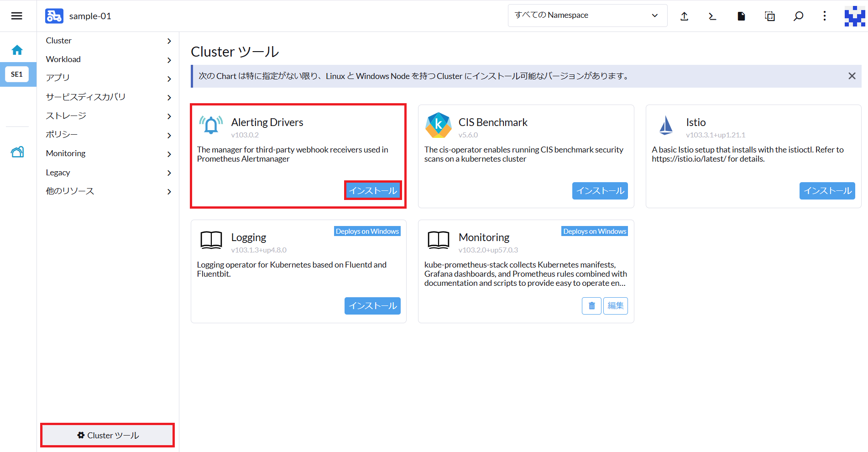Click the Cluster ツール button in sidebar
The image size is (868, 452).
(108, 435)
